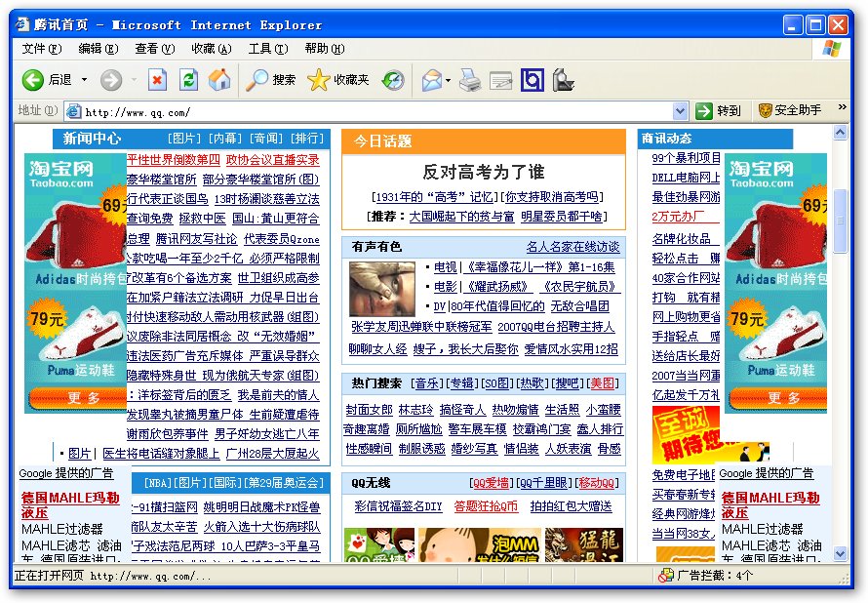Click the Windows flag logo
This screenshot has height=603, width=868.
coord(832,48)
